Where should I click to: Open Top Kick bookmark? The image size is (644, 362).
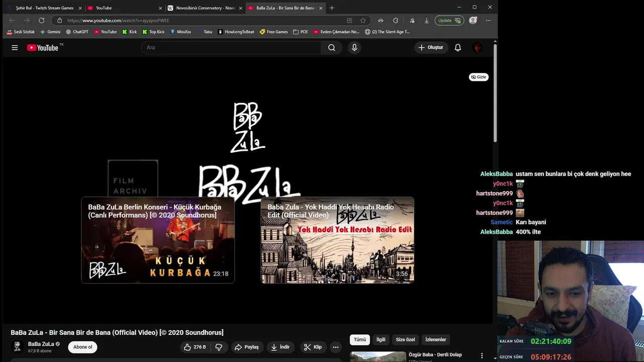[153, 32]
